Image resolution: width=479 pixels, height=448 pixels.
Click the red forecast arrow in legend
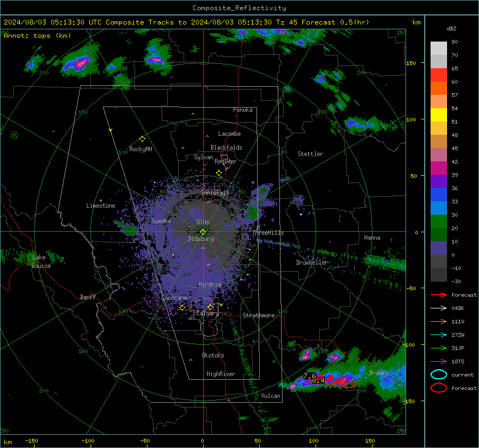(x=439, y=295)
